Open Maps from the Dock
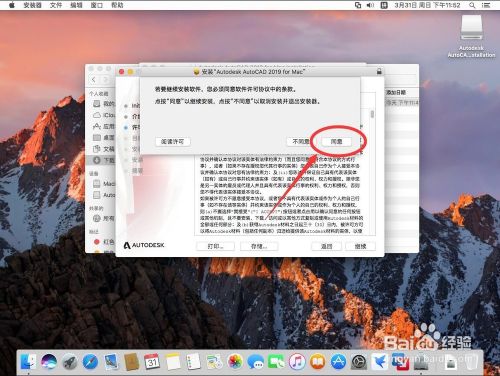This screenshot has width=500, height=376. coord(214,362)
